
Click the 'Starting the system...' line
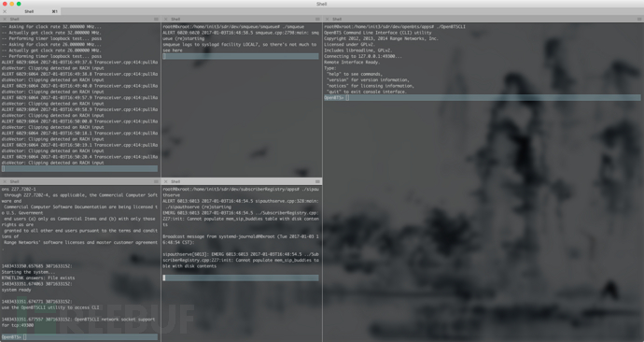[x=28, y=272]
